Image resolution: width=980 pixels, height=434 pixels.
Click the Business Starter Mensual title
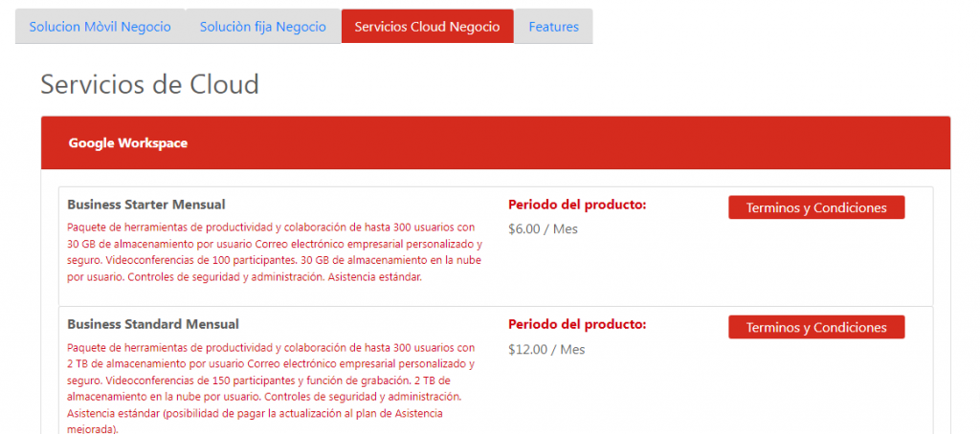pyautogui.click(x=146, y=205)
